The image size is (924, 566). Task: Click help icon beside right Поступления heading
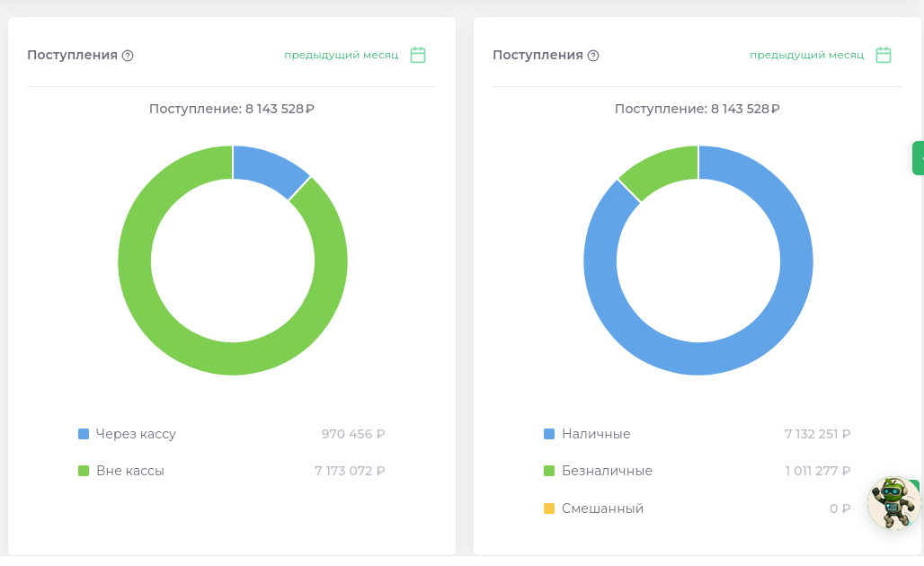[x=592, y=56]
